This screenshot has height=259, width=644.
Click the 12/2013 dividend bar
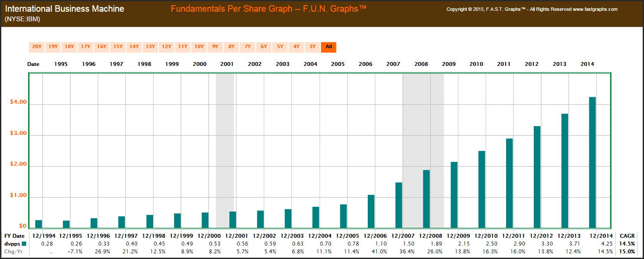click(565, 171)
